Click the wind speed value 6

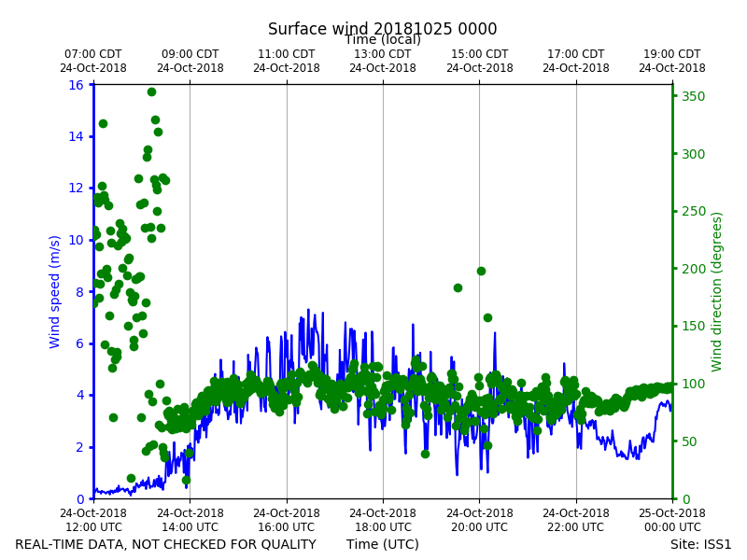click(80, 343)
